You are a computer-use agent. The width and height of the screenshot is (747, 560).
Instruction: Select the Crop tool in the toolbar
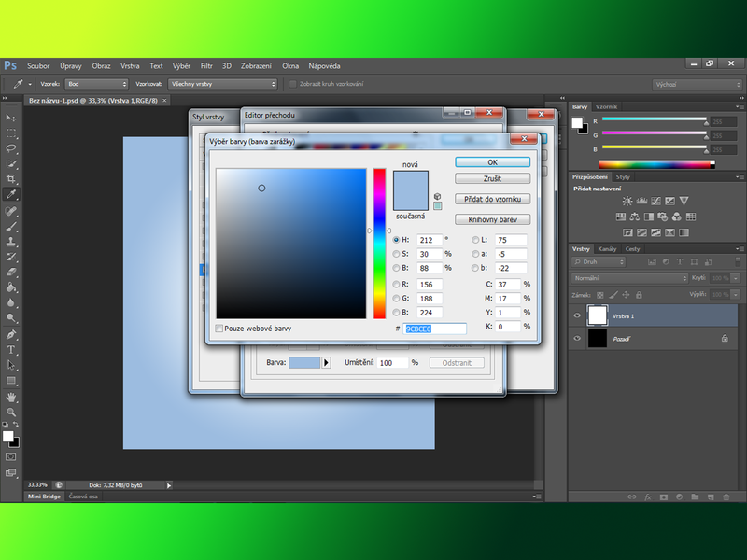point(11,179)
